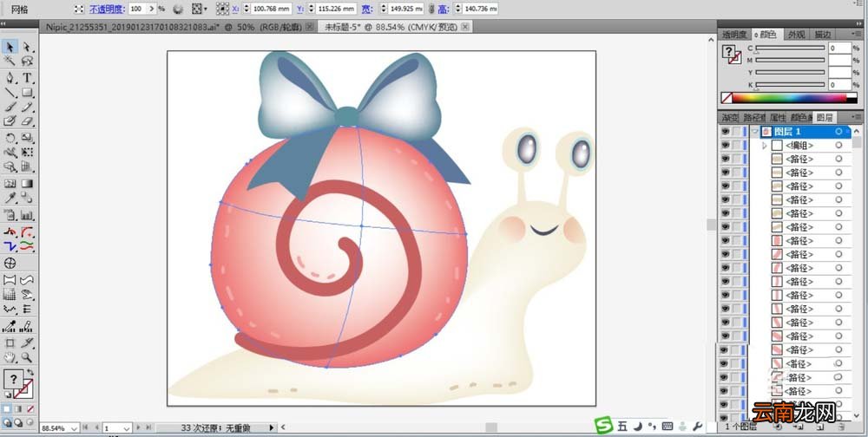Image resolution: width=868 pixels, height=437 pixels.
Task: Select the Type tool
Action: (x=27, y=77)
